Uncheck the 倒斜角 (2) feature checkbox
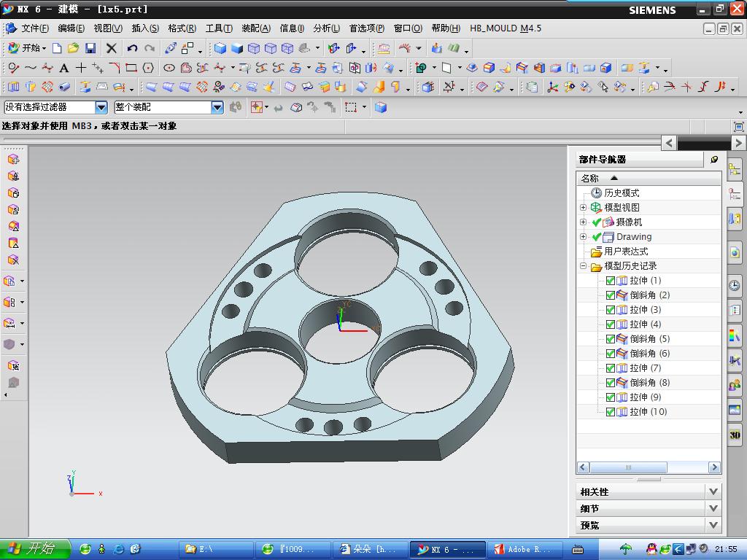The image size is (747, 560). point(611,295)
